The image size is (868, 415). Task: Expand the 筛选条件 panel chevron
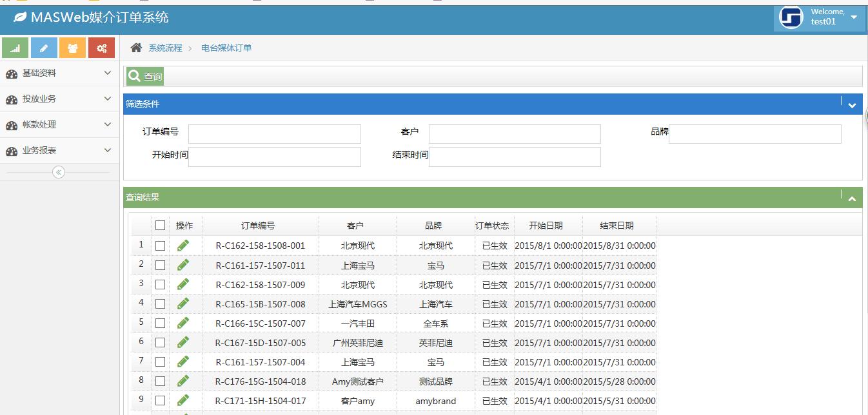[x=852, y=105]
